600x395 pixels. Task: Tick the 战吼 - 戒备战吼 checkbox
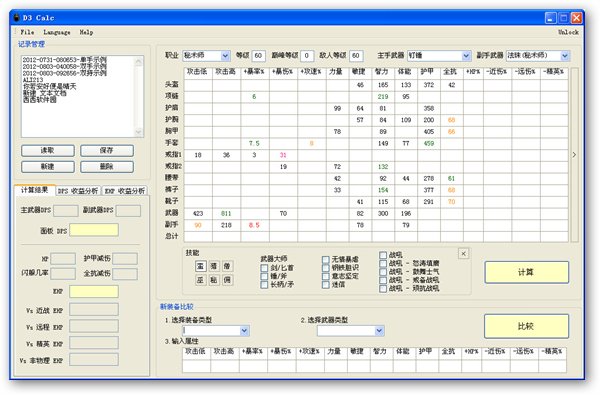383,280
